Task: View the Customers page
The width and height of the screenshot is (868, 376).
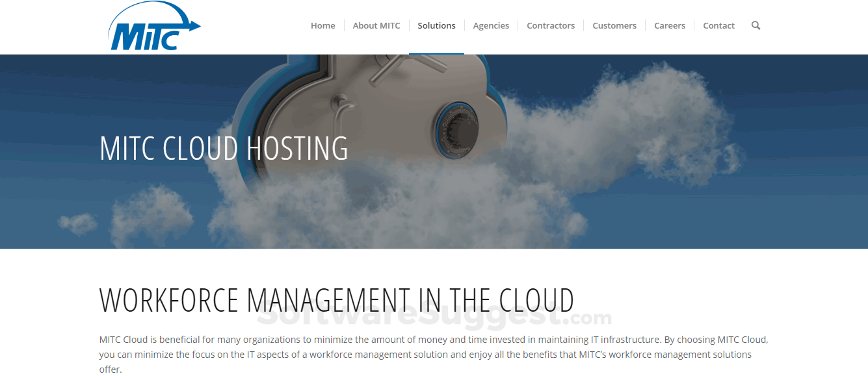Action: click(614, 25)
